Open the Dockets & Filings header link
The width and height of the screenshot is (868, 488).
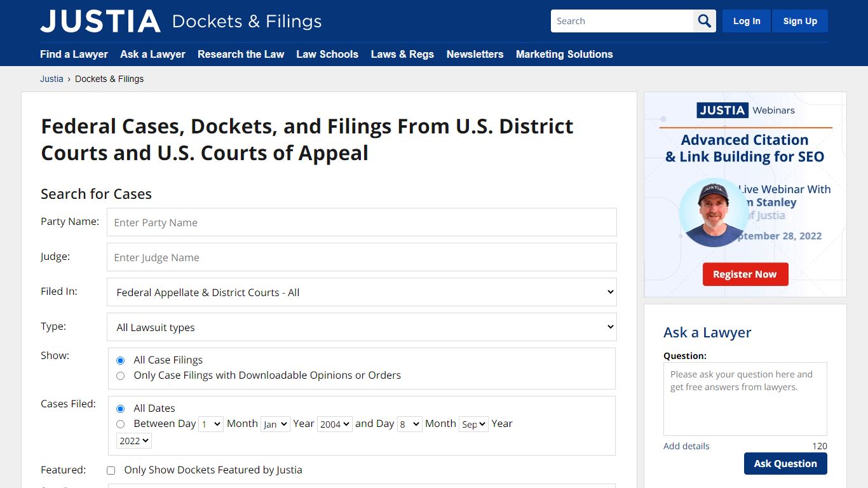click(247, 21)
